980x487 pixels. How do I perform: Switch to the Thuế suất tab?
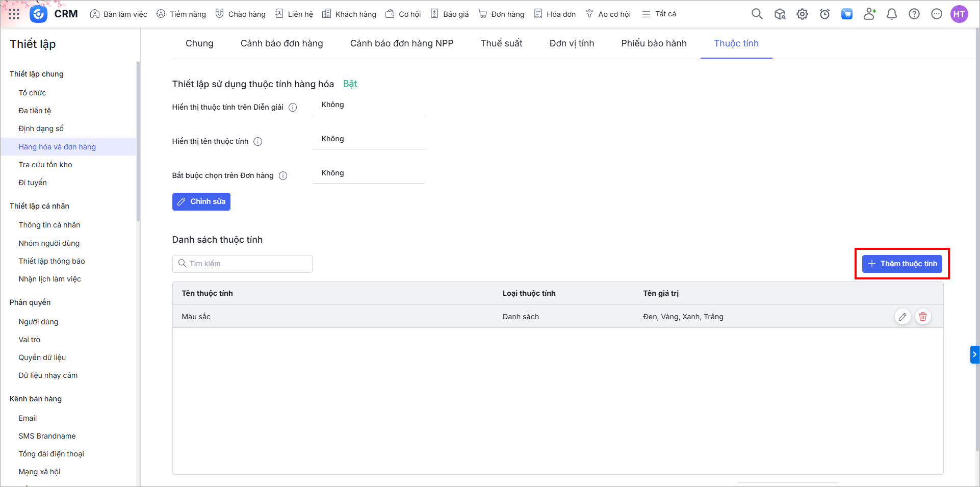click(501, 43)
